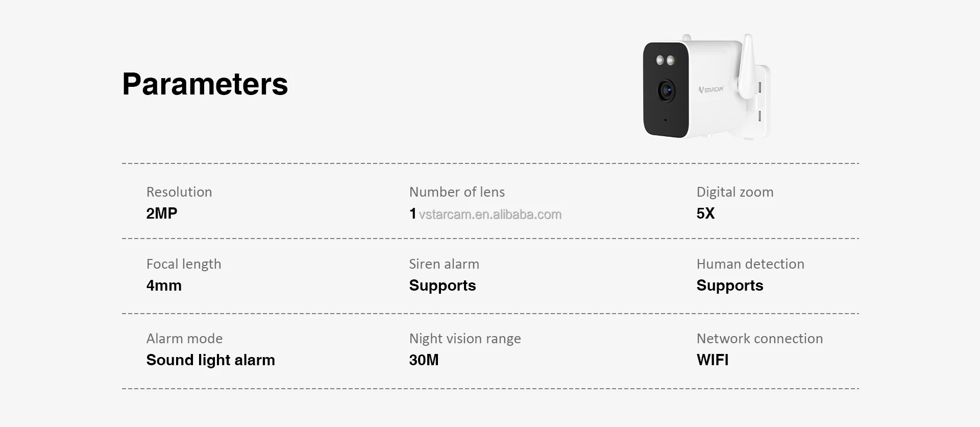The height and width of the screenshot is (427, 980).
Task: Click the Parameters heading
Action: (205, 84)
